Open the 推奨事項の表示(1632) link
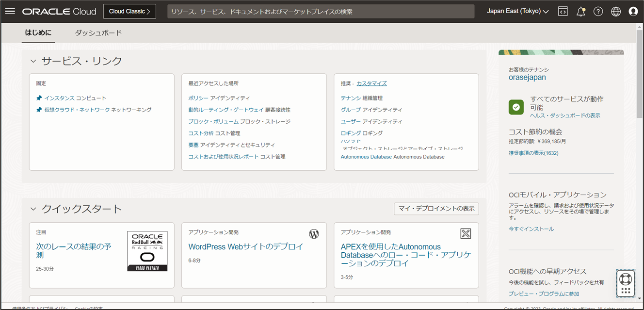644x310 pixels. point(533,153)
